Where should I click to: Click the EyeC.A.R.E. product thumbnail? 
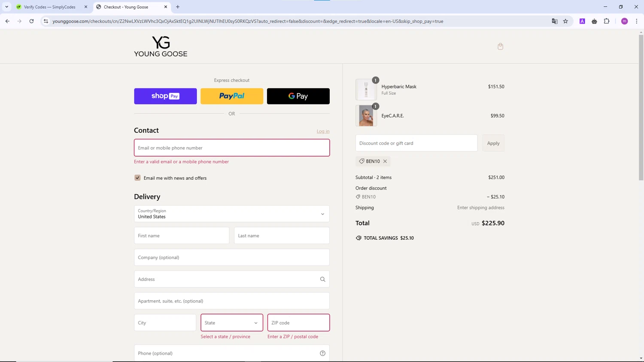click(x=366, y=116)
